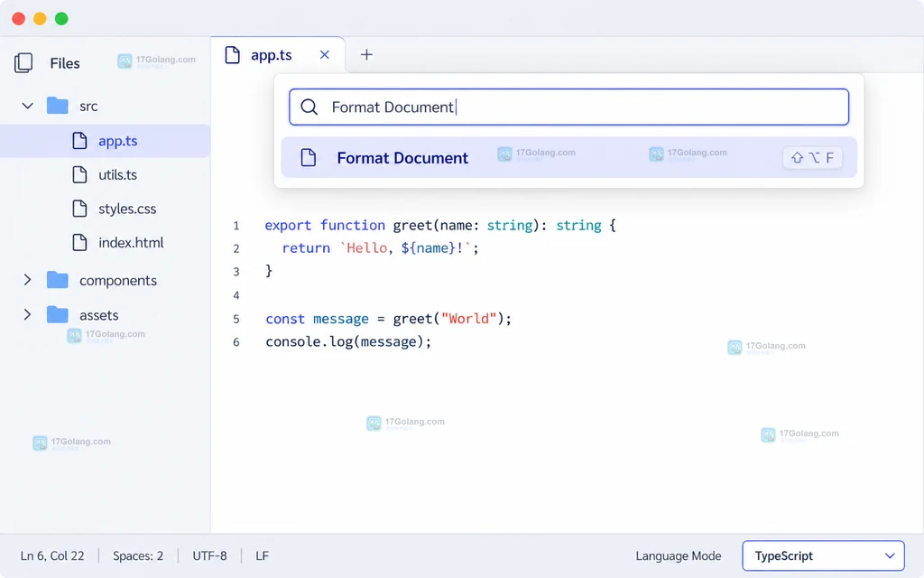Click the document icon on Format Document result
The height and width of the screenshot is (578, 924).
309,157
